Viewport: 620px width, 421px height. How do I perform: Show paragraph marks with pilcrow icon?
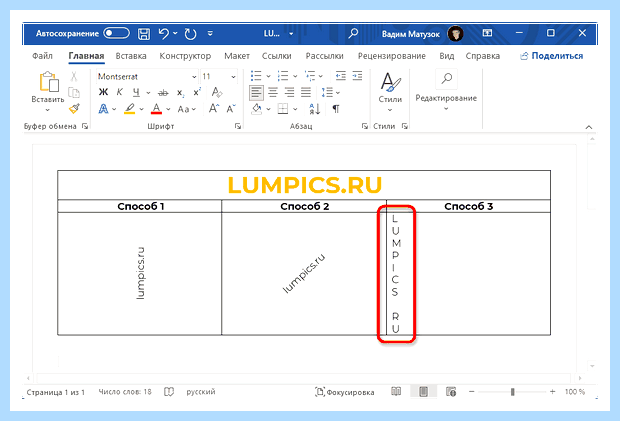[336, 109]
